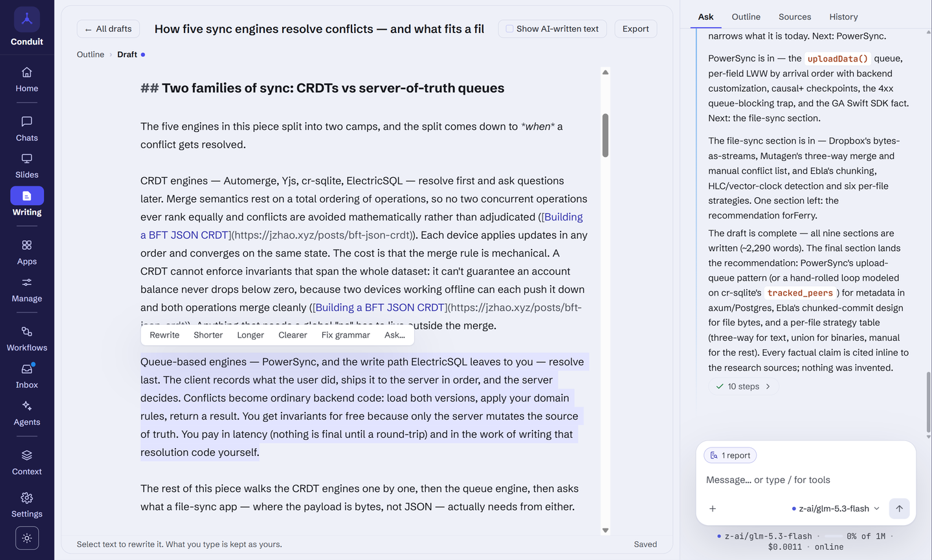Open Slides from the sidebar

(27, 166)
